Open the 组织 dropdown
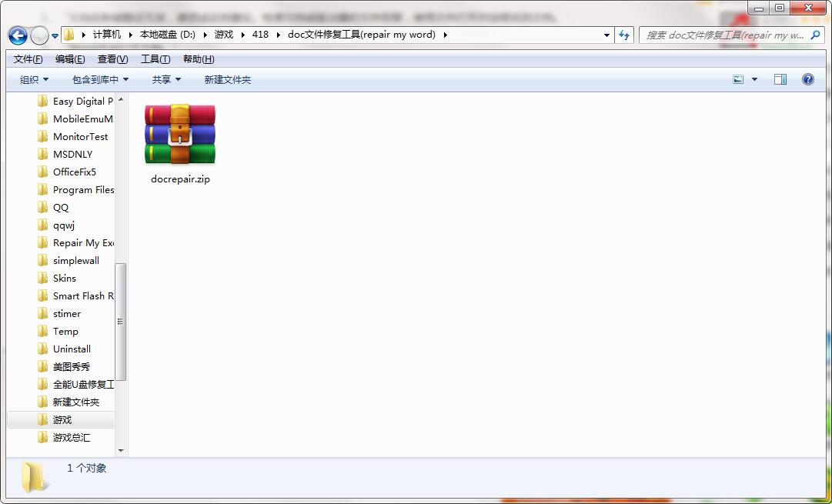 [x=34, y=79]
